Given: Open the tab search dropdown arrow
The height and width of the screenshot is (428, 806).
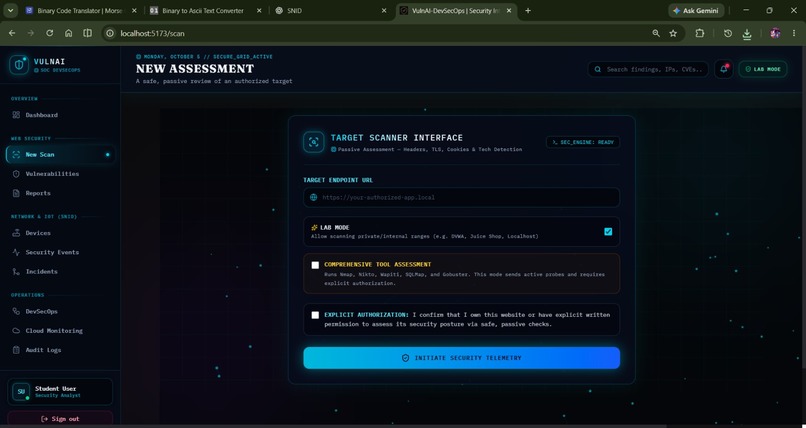Looking at the screenshot, I should click(x=10, y=11).
